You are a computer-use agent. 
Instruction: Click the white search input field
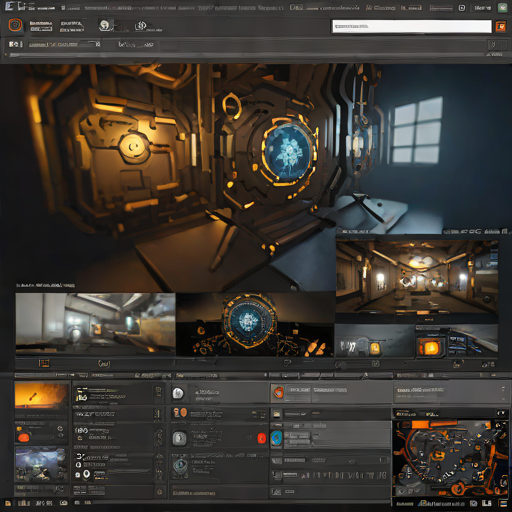[412, 26]
